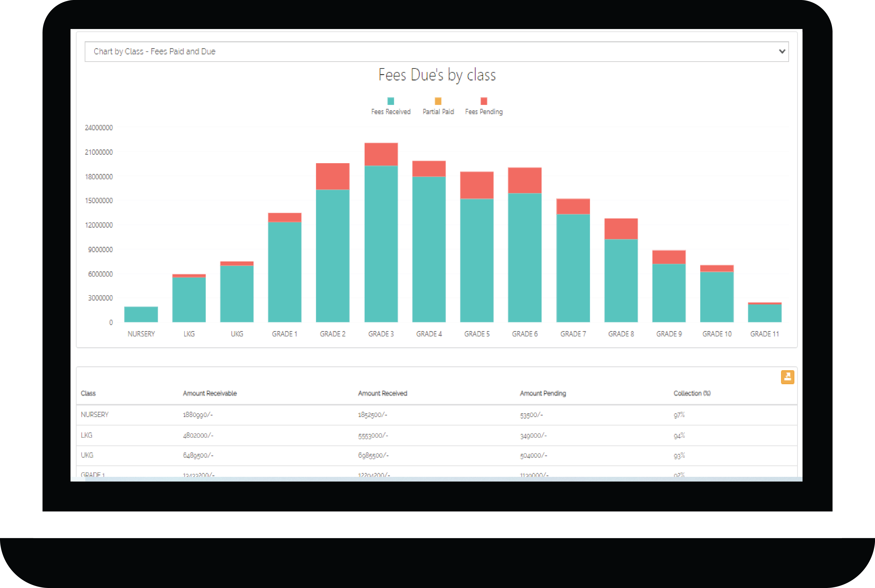Click the NURSERY bar in chart
The image size is (875, 588).
pyautogui.click(x=141, y=314)
